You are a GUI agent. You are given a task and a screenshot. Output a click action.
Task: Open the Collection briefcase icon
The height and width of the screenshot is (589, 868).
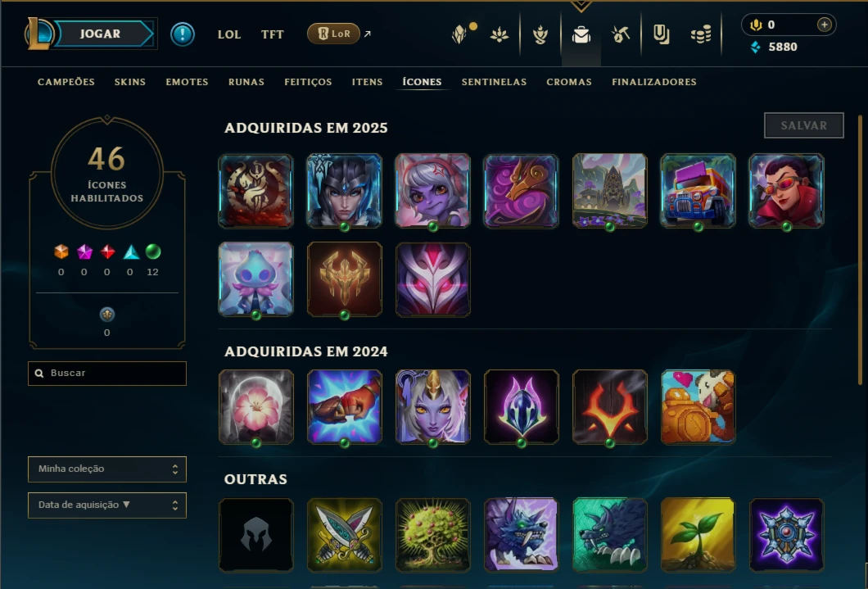[581, 34]
